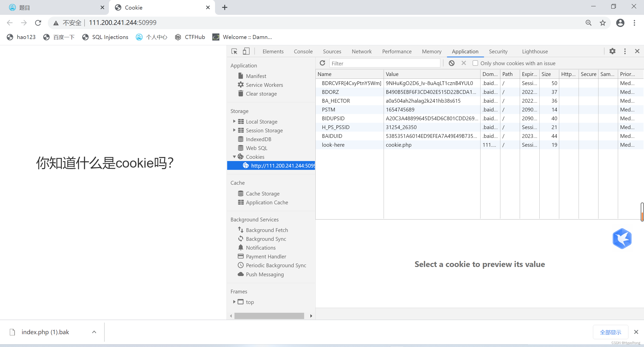The image size is (644, 347).
Task: Open DevTools settings gear
Action: [x=612, y=51]
